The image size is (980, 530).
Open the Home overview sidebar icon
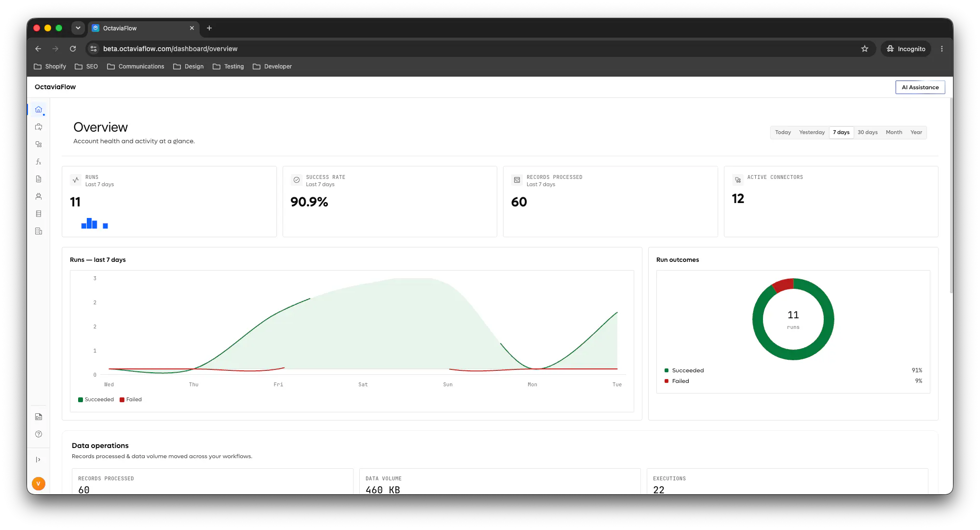(x=39, y=109)
